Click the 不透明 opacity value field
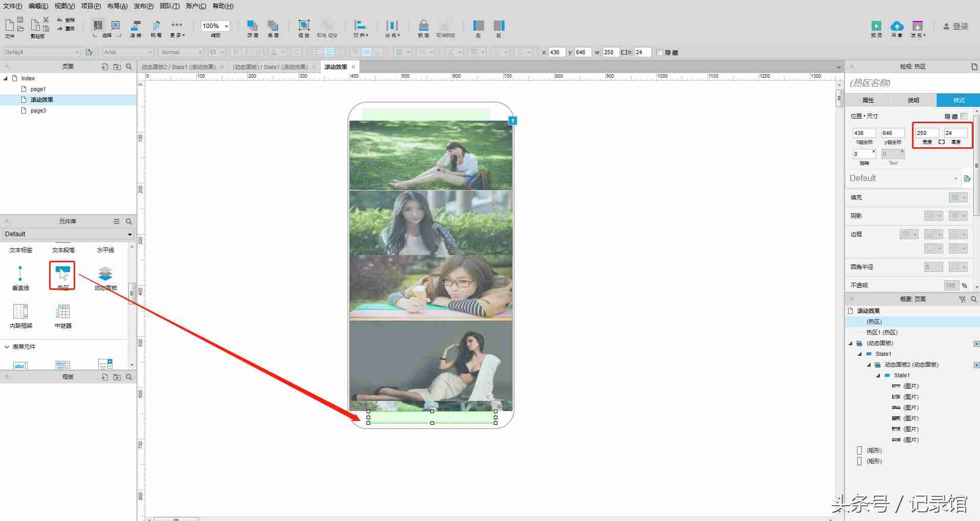This screenshot has width=980, height=521. pos(951,285)
